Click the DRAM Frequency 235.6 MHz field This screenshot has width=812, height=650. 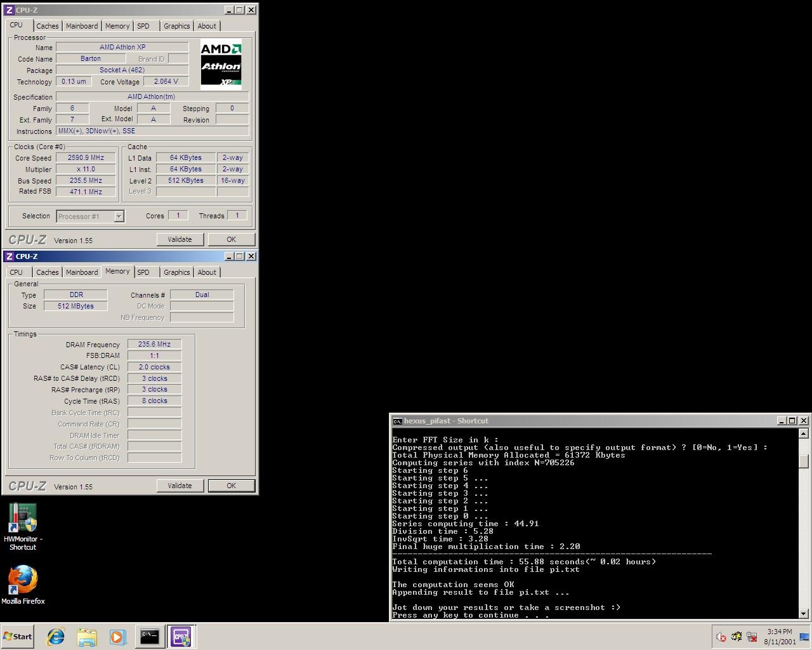[x=155, y=345]
